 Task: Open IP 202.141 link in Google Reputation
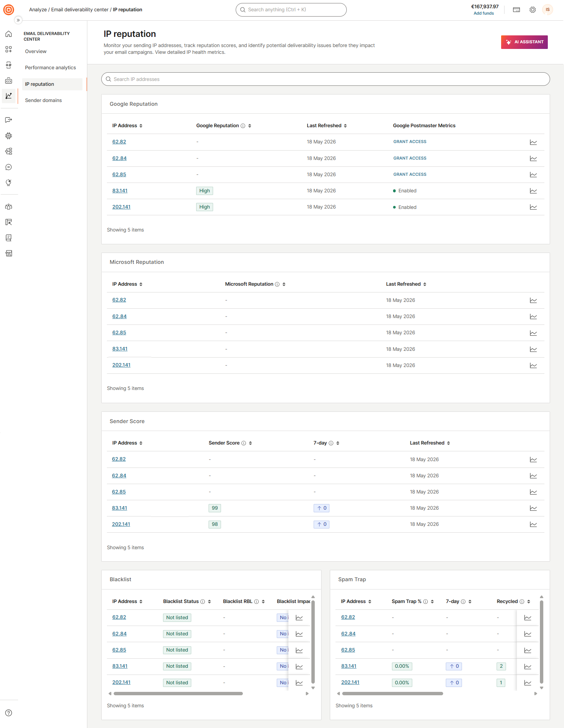[x=121, y=207]
